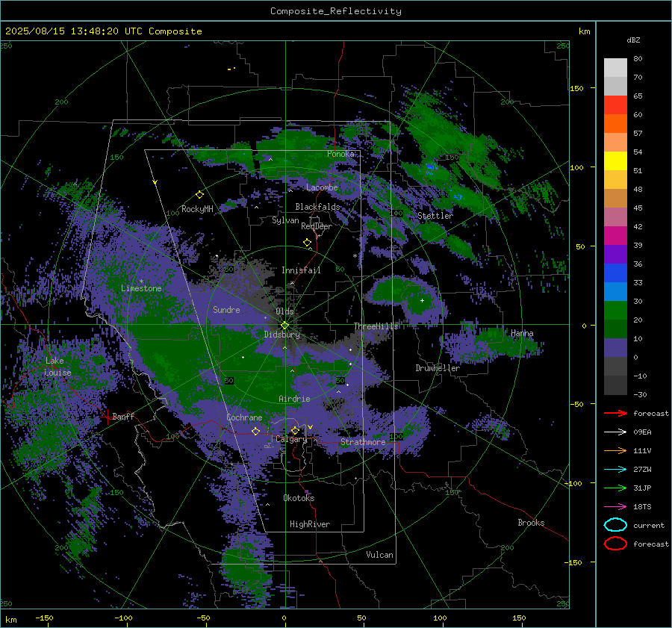Click the Olds label

tap(284, 311)
